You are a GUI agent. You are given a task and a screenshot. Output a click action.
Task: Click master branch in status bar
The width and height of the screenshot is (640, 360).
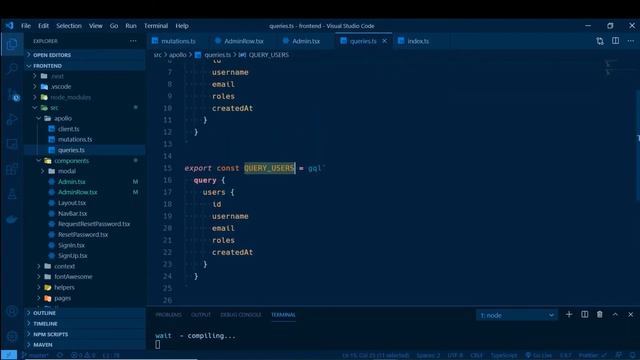[36, 355]
